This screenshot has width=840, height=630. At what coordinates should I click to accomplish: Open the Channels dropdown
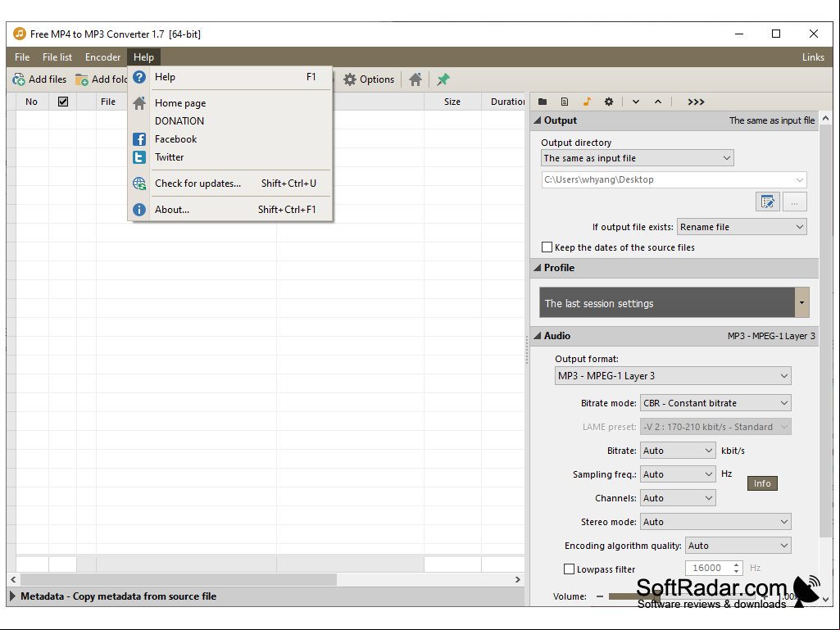click(678, 498)
